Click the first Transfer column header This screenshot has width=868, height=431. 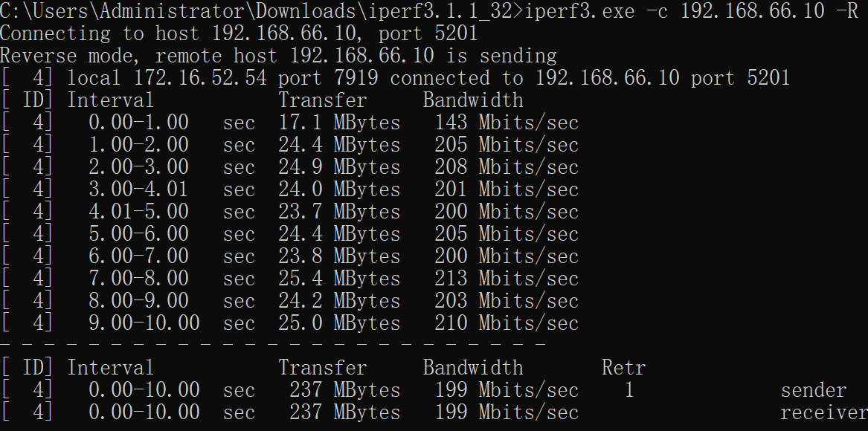[322, 100]
